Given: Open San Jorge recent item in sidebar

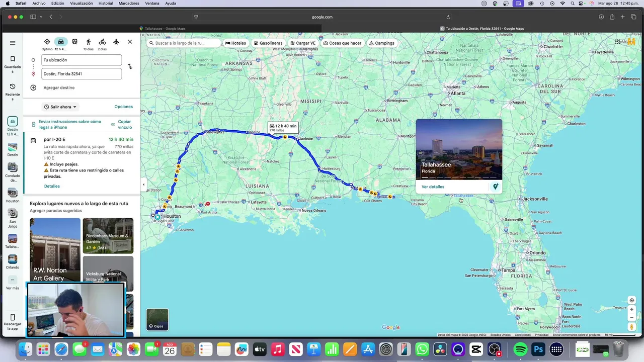Looking at the screenshot, I should [13, 219].
